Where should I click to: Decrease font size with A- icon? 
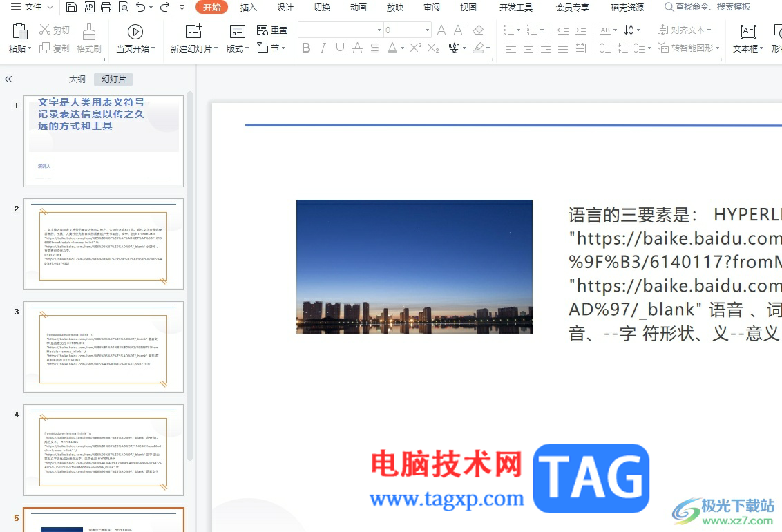[459, 30]
